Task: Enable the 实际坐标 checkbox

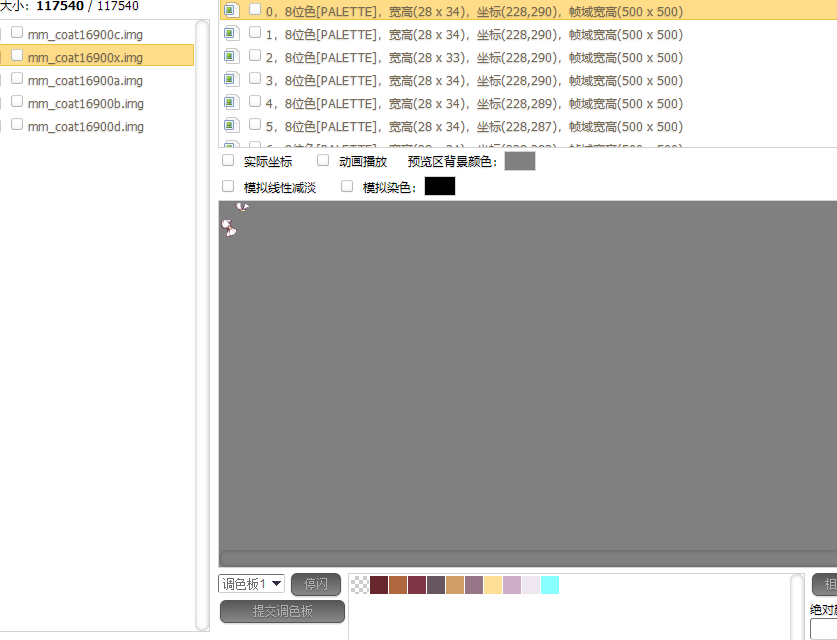Action: tap(228, 160)
